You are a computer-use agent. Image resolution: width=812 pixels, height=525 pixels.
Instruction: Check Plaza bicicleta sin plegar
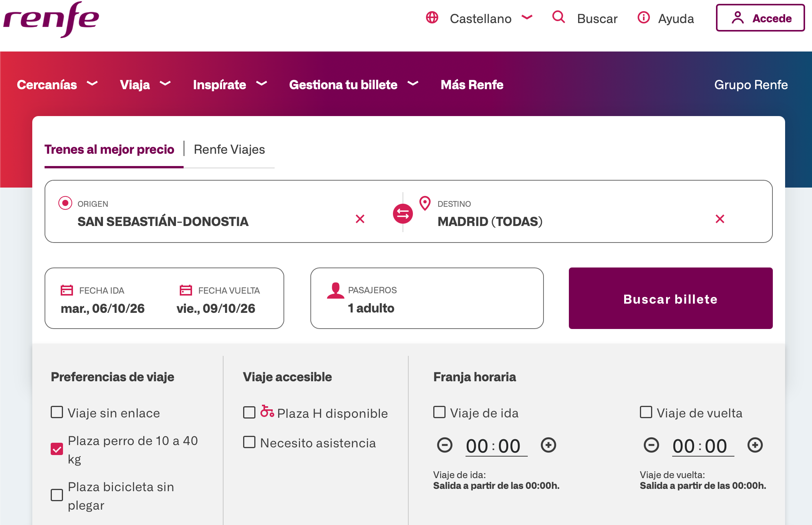57,495
